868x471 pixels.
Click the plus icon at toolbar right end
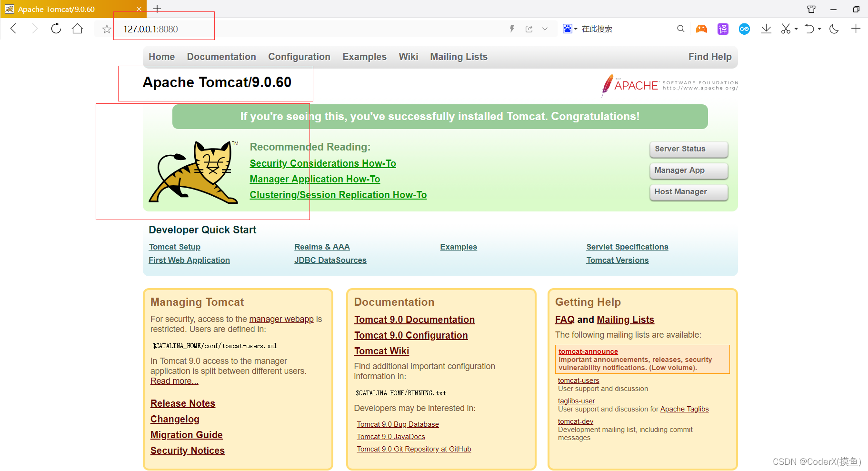click(856, 29)
